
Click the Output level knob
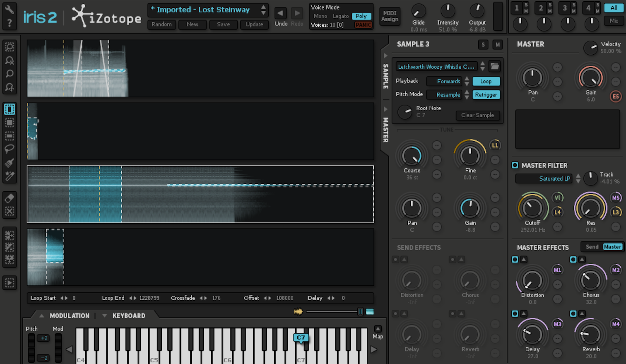[x=477, y=11]
